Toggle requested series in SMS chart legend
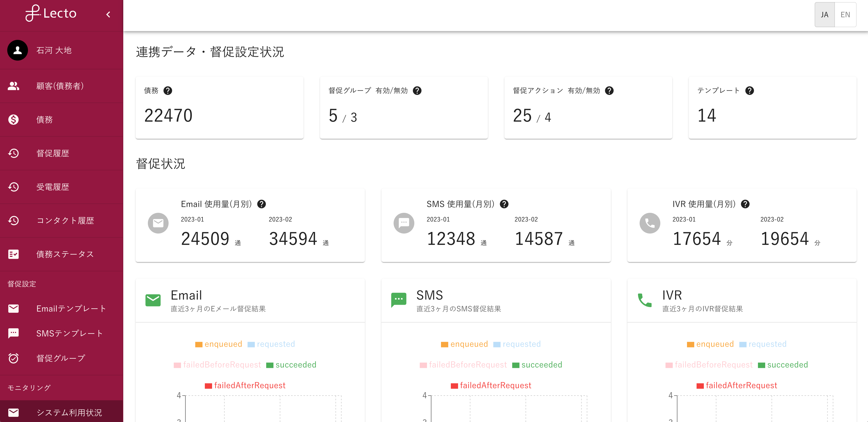Screen dimensions: 868x422 pos(517,344)
